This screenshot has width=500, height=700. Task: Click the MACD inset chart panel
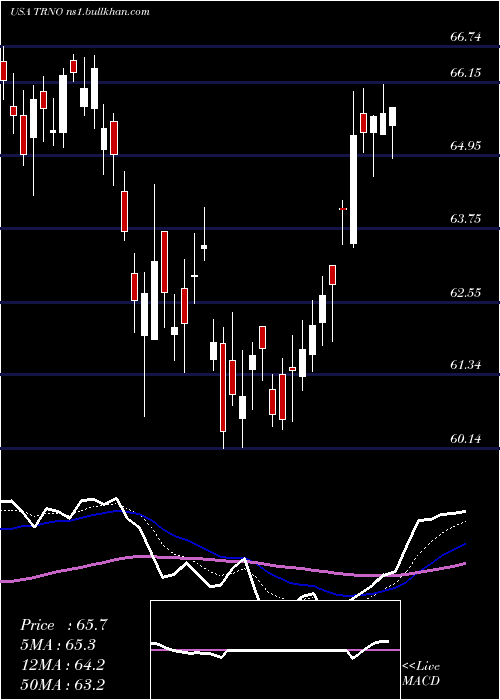pyautogui.click(x=275, y=650)
